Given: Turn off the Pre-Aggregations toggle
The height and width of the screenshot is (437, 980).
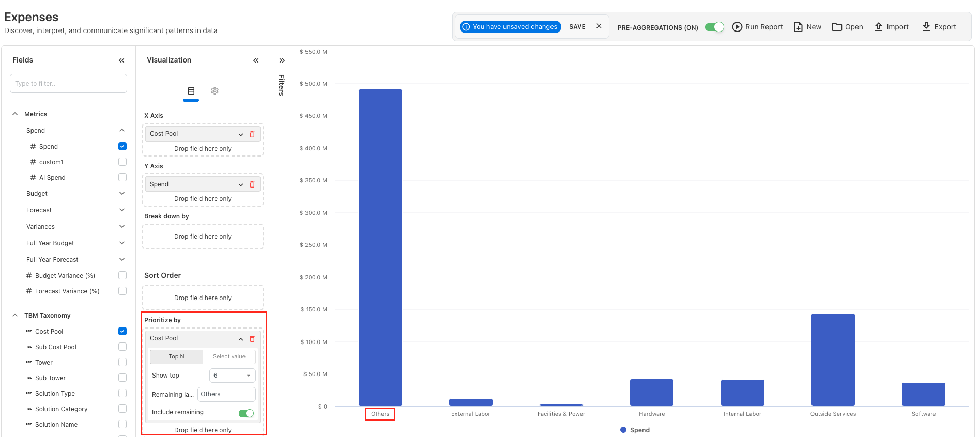Looking at the screenshot, I should tap(714, 27).
